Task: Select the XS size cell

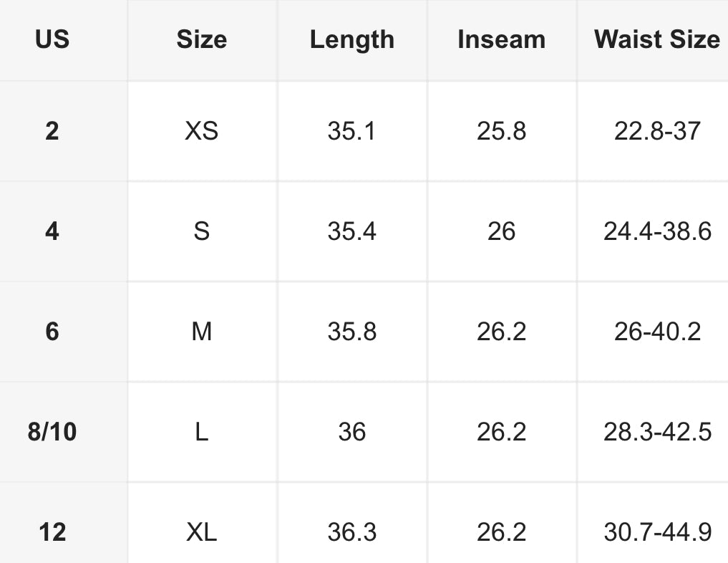Action: pos(202,131)
